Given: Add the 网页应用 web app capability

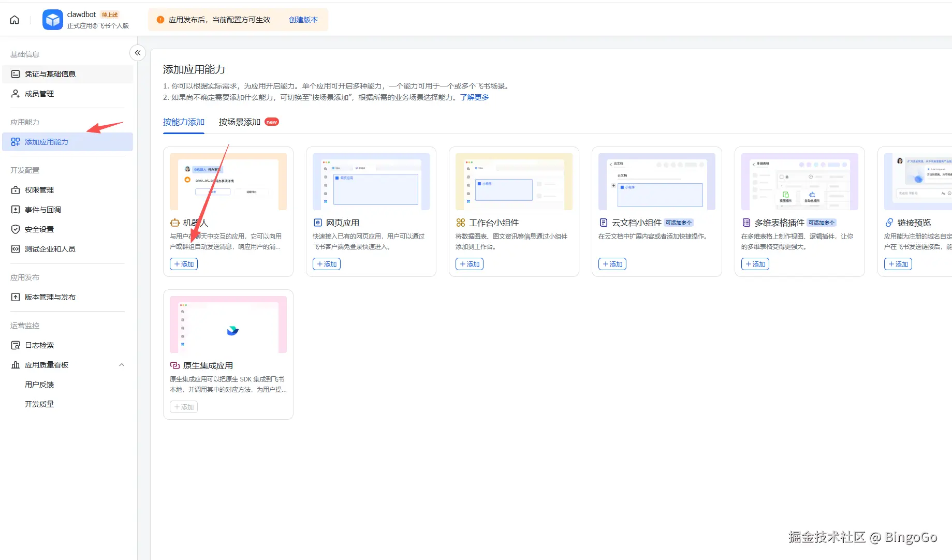Looking at the screenshot, I should tap(326, 264).
